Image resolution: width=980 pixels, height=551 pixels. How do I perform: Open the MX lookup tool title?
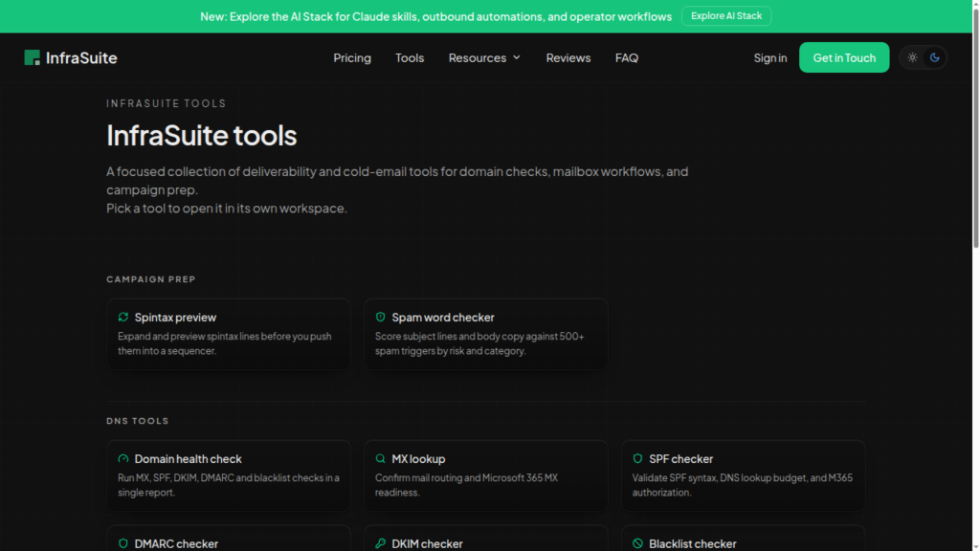(418, 458)
